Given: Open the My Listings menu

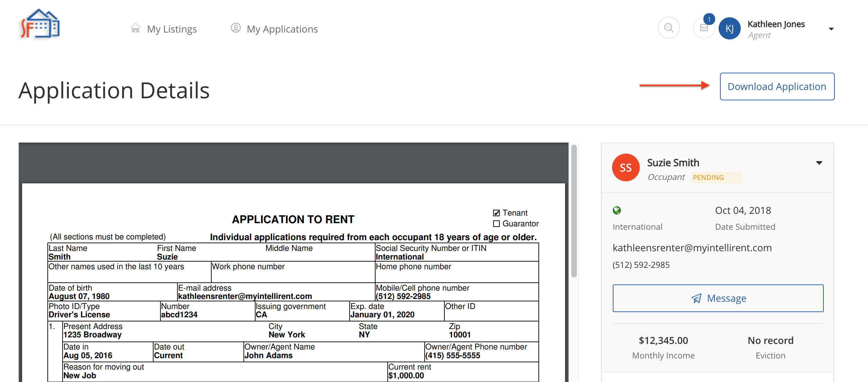Looking at the screenshot, I should tap(172, 29).
